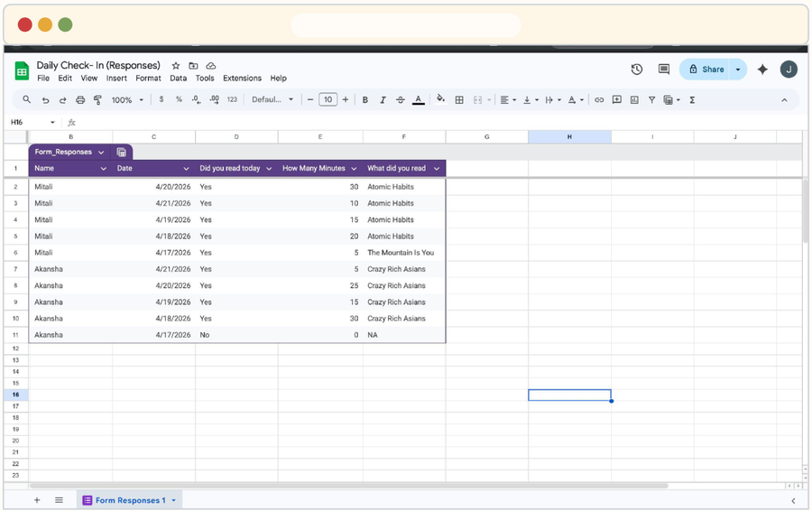The height and width of the screenshot is (511, 812).
Task: Click the merge cells icon
Action: click(x=477, y=100)
